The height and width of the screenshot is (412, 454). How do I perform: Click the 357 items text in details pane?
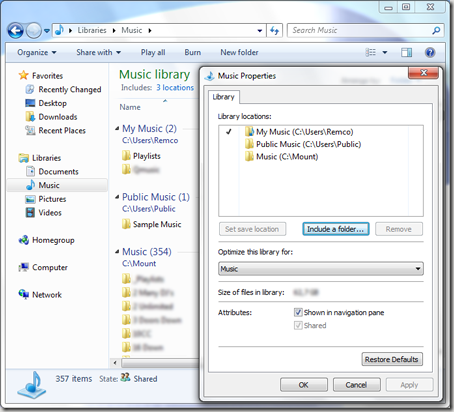[74, 379]
